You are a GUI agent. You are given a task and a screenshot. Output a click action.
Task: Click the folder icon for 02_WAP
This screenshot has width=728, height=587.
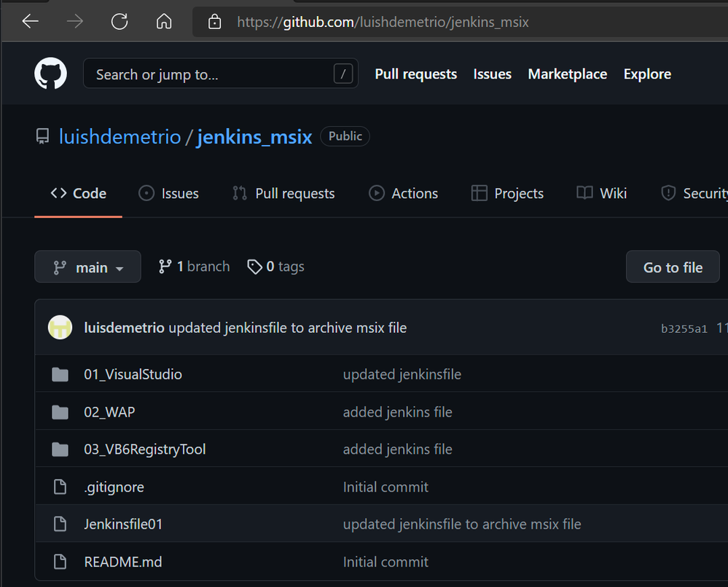[x=60, y=411]
